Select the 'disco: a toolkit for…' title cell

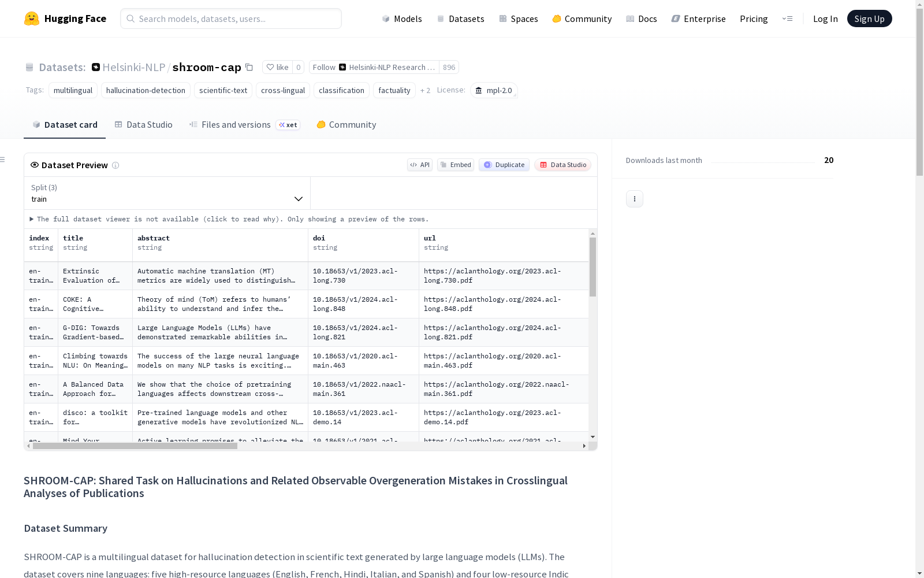click(x=95, y=417)
